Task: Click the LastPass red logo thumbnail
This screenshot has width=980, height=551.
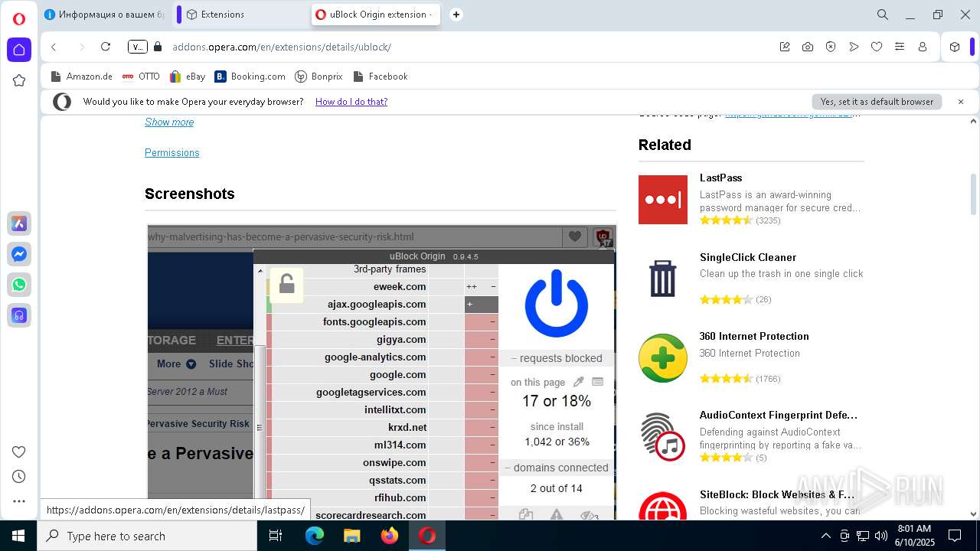Action: click(x=663, y=199)
